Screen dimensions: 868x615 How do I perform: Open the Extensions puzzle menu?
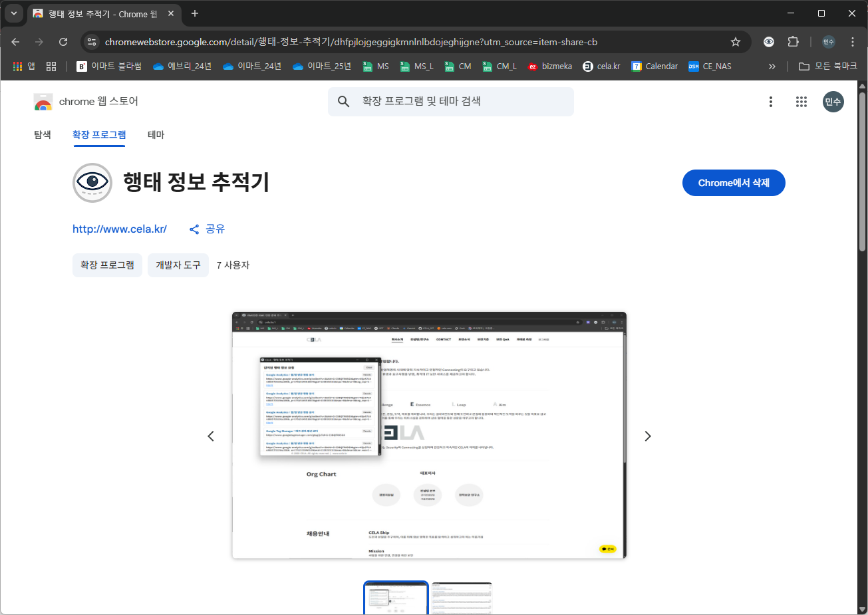(793, 42)
